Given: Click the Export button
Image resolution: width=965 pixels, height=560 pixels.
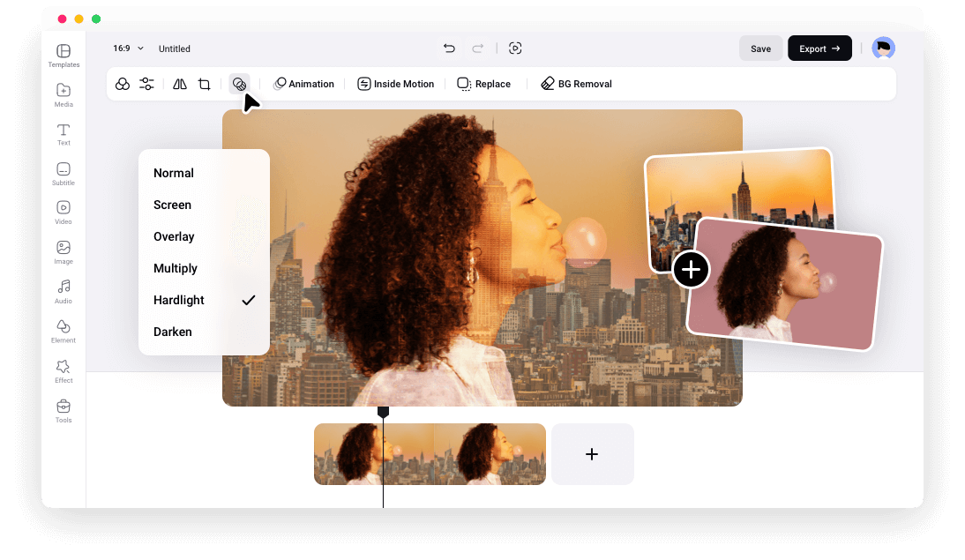Looking at the screenshot, I should 819,48.
